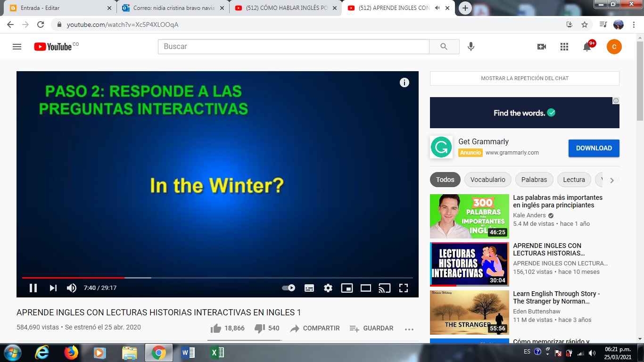Expand more filter chips with right chevron
This screenshot has width=644, height=362.
612,180
